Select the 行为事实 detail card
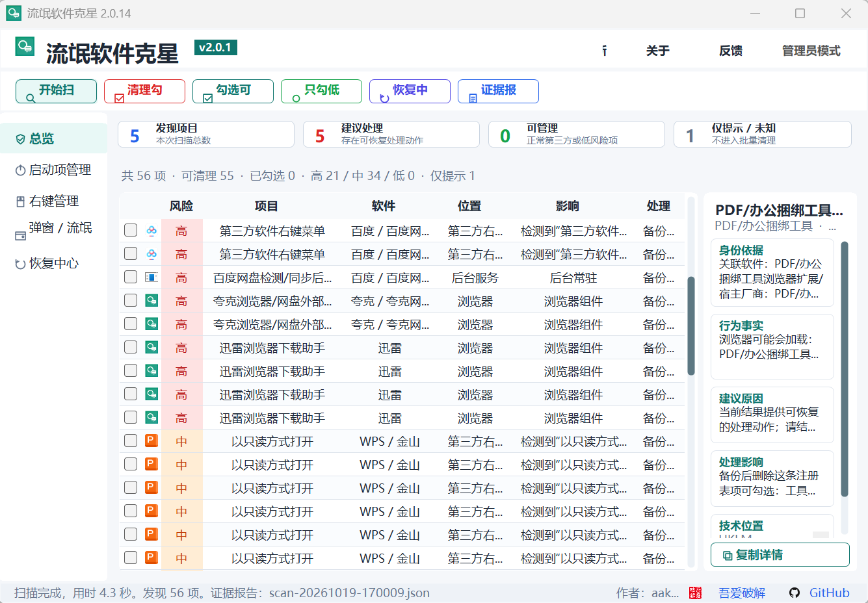Viewport: 868px width, 603px height. click(772, 346)
